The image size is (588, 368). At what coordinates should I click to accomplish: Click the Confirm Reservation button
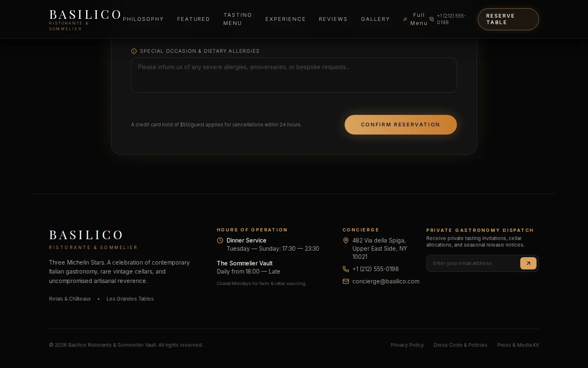click(x=401, y=125)
